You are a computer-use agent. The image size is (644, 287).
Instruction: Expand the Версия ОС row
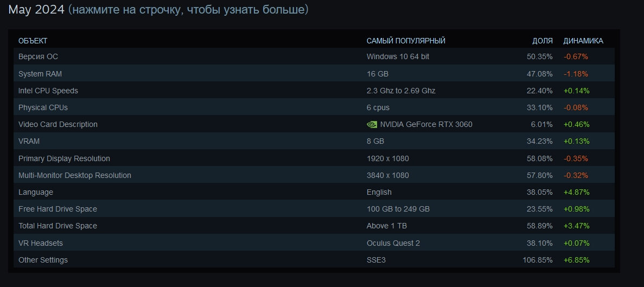[x=314, y=56]
